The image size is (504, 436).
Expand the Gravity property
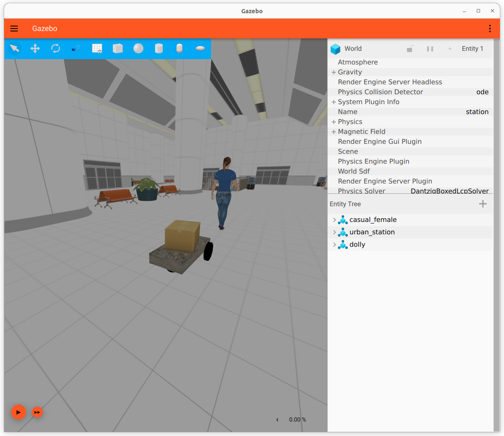[x=334, y=72]
